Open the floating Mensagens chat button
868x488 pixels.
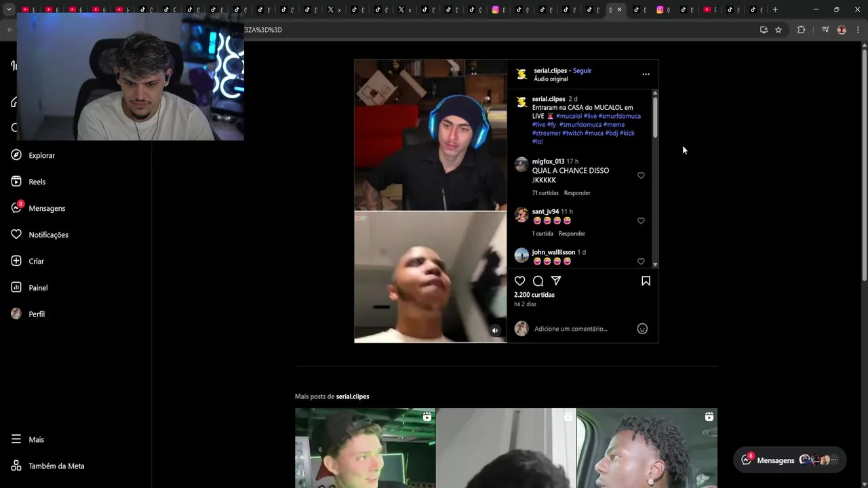pos(789,460)
